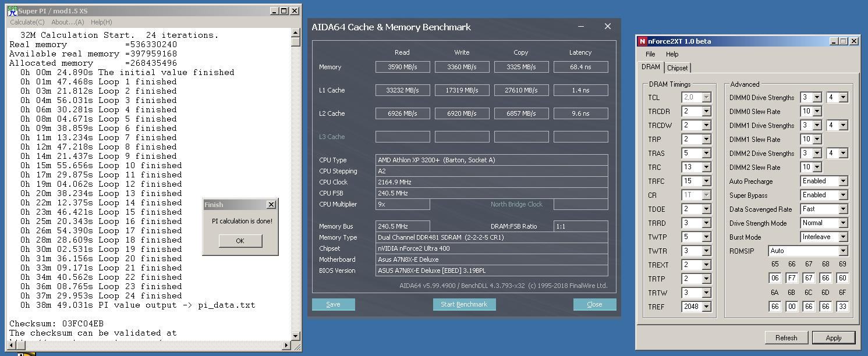Click the Super PI title bar icon
The height and width of the screenshot is (356, 868).
pos(12,10)
